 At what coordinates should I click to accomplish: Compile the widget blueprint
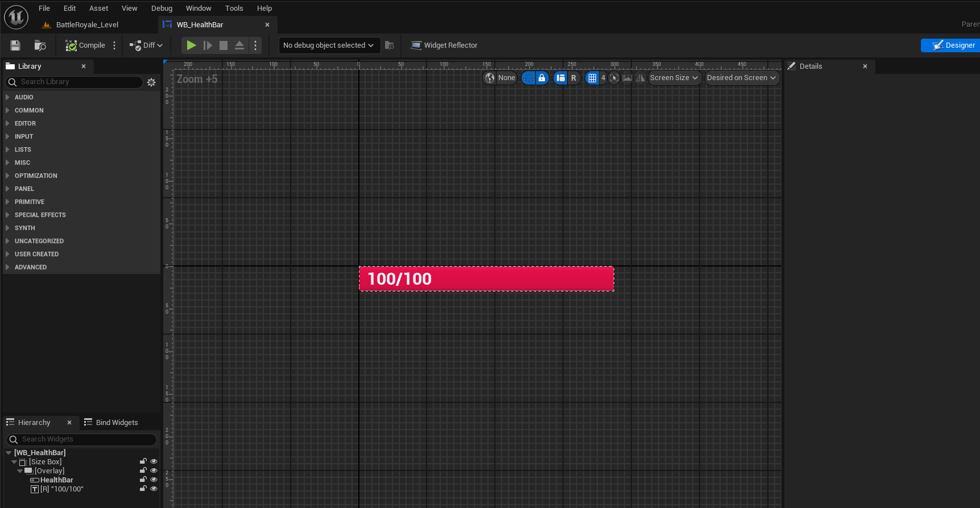[x=85, y=45]
